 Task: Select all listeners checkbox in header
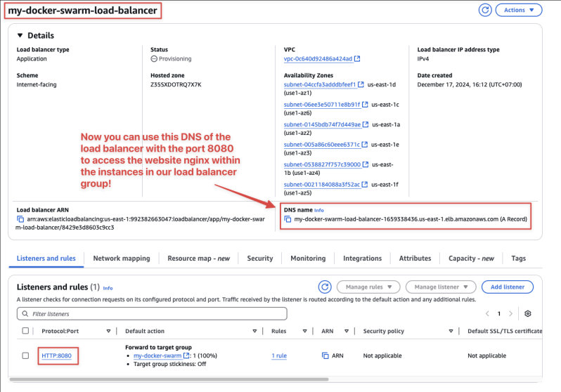coord(25,331)
